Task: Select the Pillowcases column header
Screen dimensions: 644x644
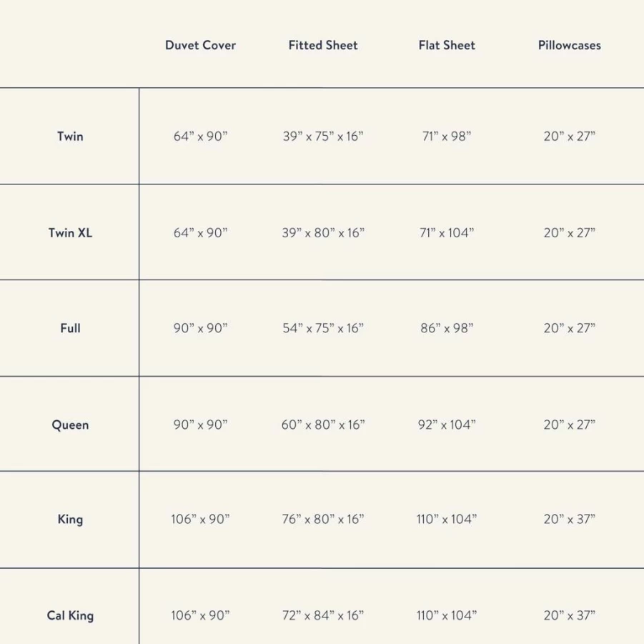Action: [569, 45]
